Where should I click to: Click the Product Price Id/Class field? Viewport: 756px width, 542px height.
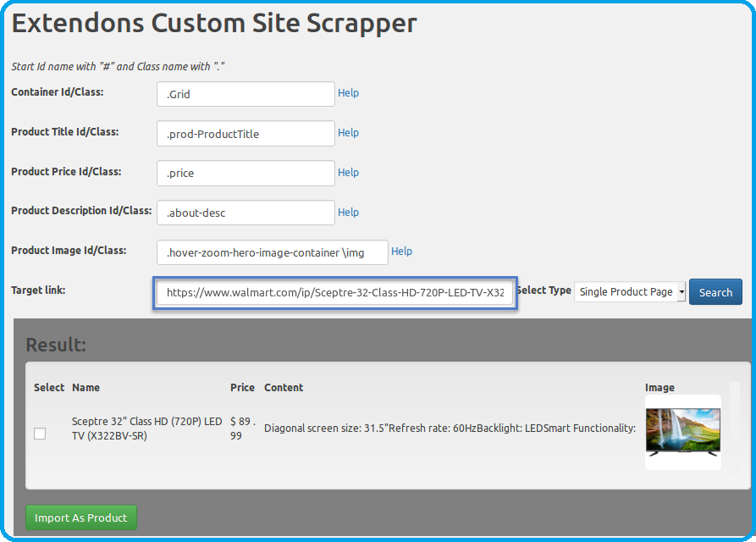246,174
